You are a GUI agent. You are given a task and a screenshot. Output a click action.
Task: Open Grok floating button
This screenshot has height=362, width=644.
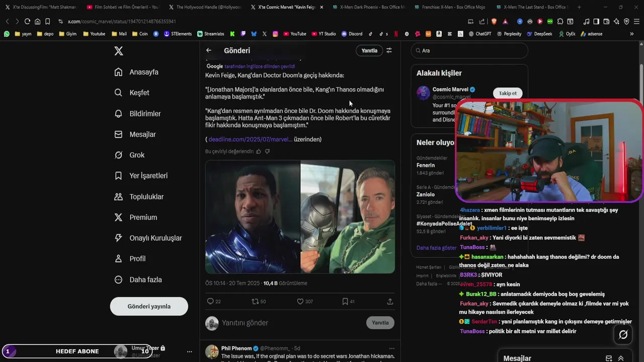click(x=623, y=334)
